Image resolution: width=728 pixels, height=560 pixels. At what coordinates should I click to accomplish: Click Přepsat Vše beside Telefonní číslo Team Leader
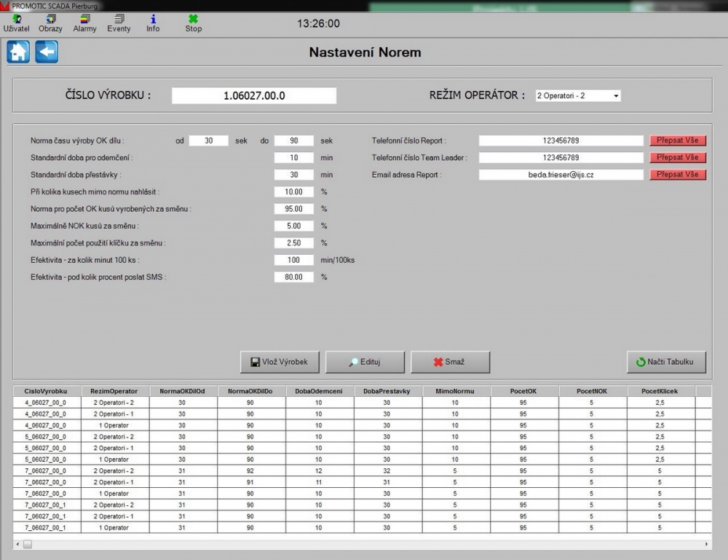(x=678, y=157)
